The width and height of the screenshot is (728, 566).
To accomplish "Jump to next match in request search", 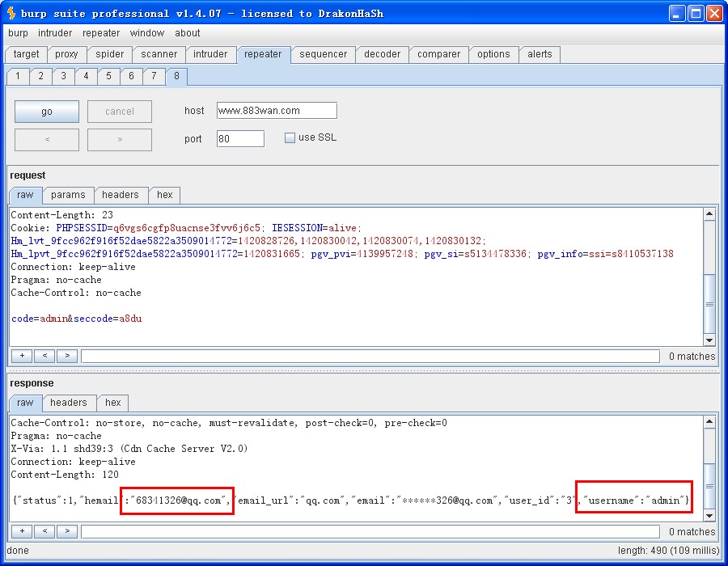I will (67, 356).
